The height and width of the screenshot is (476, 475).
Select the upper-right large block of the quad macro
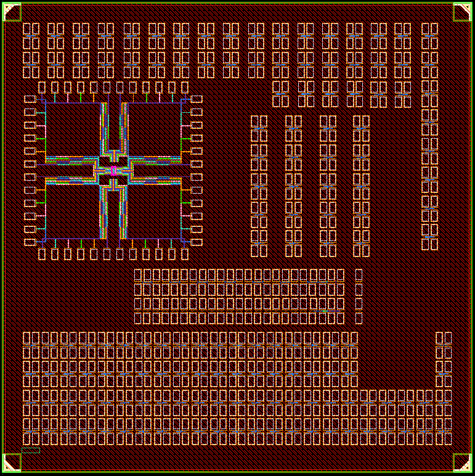(155, 129)
